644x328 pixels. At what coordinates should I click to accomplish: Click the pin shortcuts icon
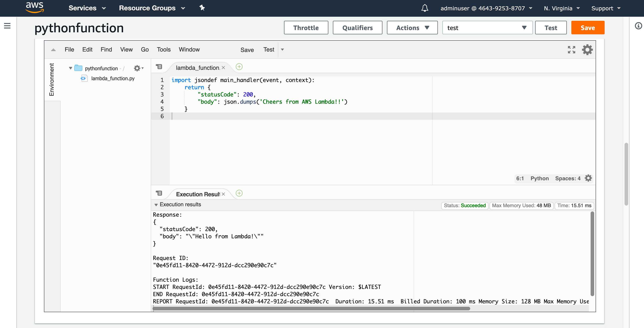tap(202, 8)
